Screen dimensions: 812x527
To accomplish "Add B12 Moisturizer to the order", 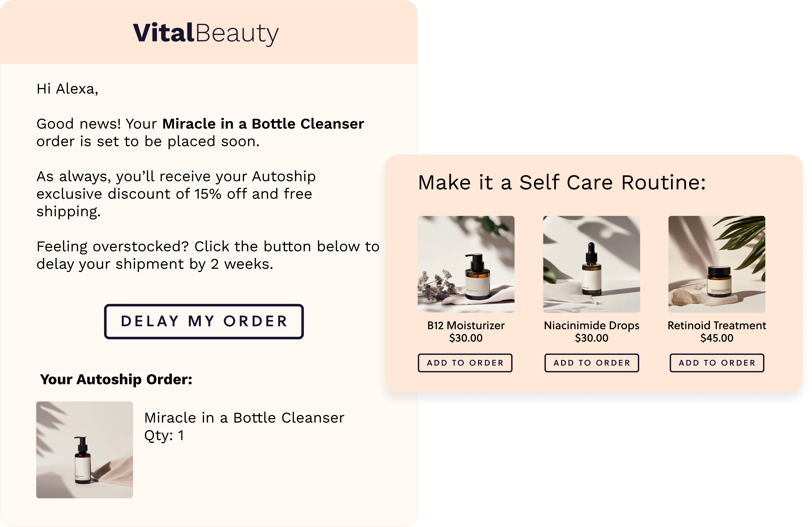I will [x=465, y=363].
